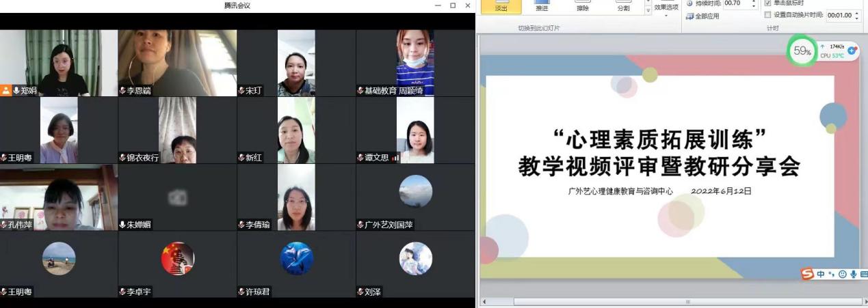Click the muted mic icon beside 宋玎
Image resolution: width=868 pixels, height=308 pixels.
pyautogui.click(x=241, y=90)
